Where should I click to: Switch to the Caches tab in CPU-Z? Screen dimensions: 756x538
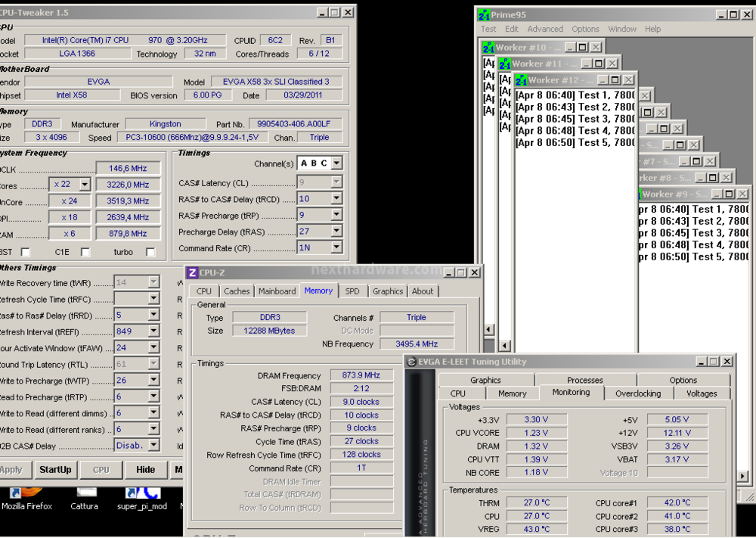(237, 291)
